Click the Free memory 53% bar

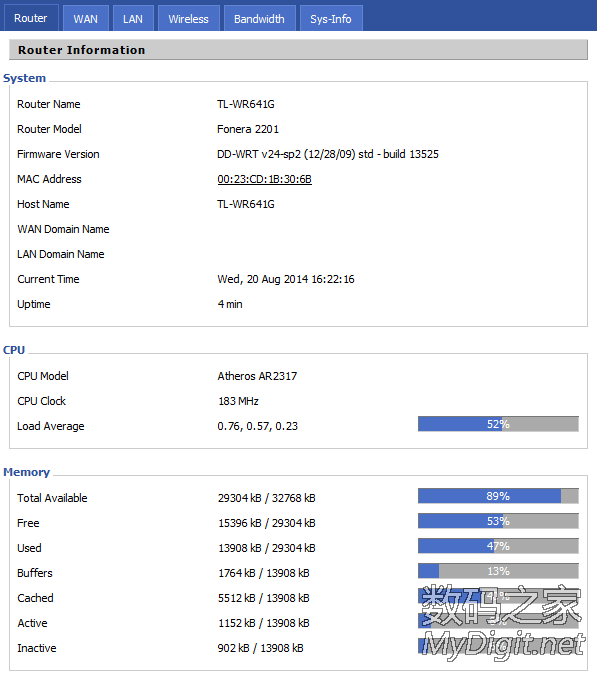(x=498, y=521)
